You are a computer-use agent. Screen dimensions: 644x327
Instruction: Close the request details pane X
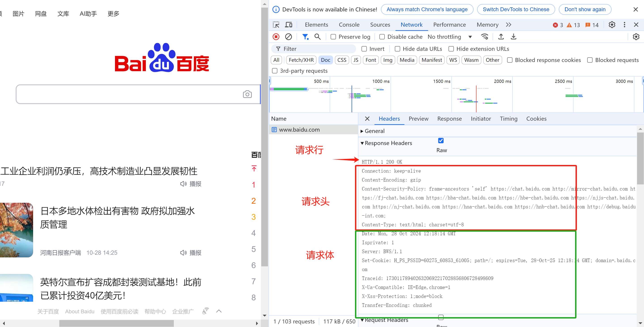pos(367,119)
